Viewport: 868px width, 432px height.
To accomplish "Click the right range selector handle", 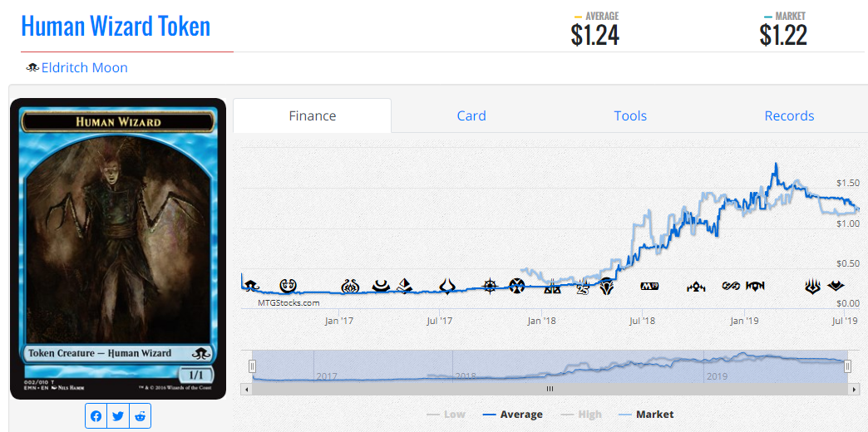I will tap(847, 366).
